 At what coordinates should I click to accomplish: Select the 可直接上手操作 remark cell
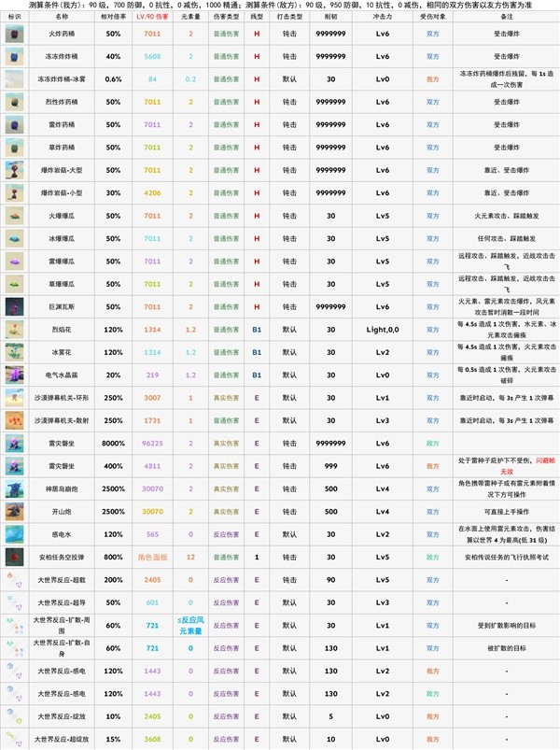click(x=507, y=512)
